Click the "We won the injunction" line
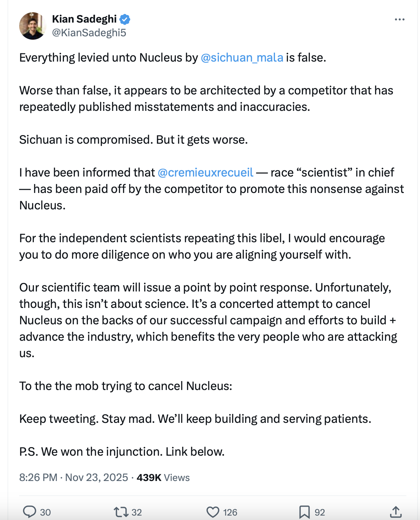The height and width of the screenshot is (520, 420). [122, 452]
